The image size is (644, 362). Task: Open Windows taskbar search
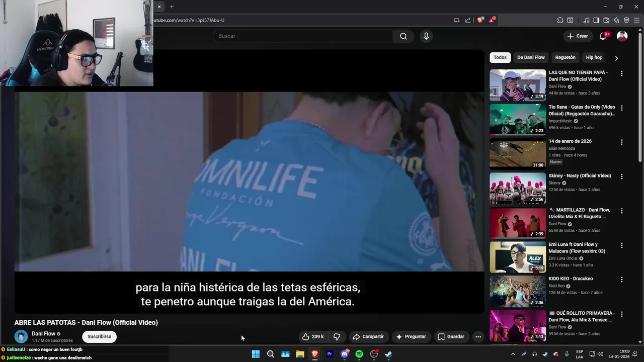(270, 354)
